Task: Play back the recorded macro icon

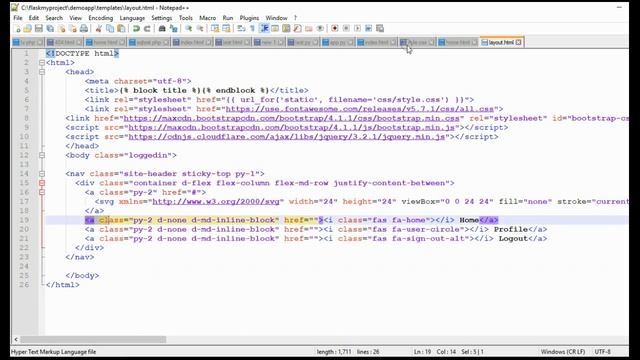Action: (x=357, y=29)
